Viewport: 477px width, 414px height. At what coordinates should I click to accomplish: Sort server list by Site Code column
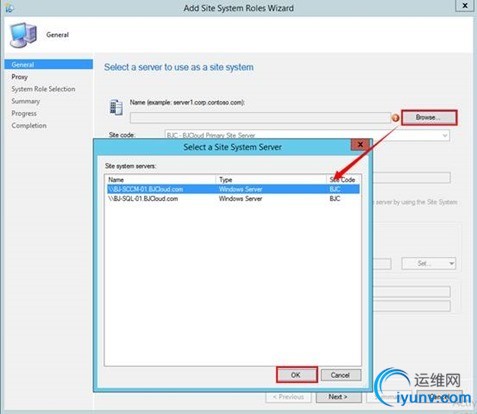tap(343, 179)
